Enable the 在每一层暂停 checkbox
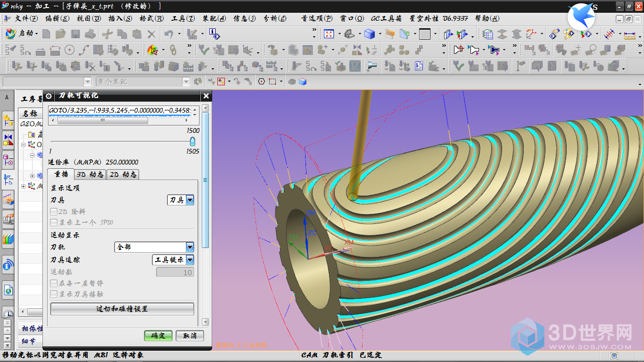Viewport: 644px width, 362px height. click(54, 284)
